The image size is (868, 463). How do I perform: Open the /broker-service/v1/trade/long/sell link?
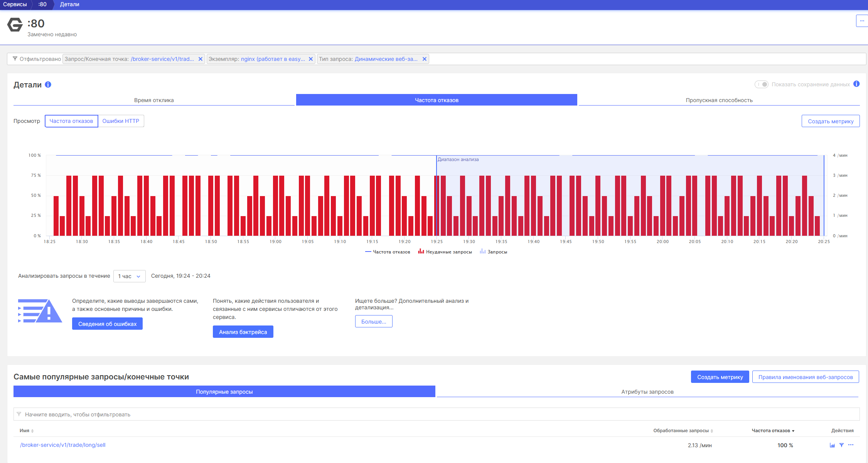62,445
